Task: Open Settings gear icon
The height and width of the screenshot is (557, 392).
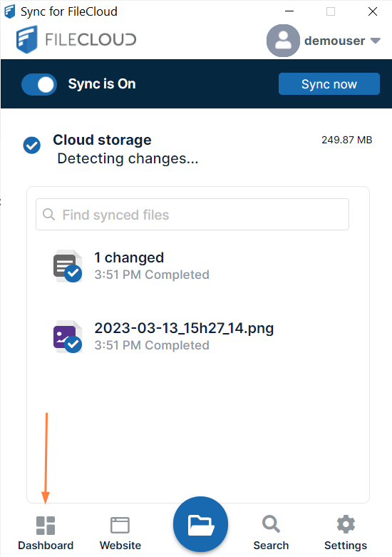Action: [x=346, y=524]
